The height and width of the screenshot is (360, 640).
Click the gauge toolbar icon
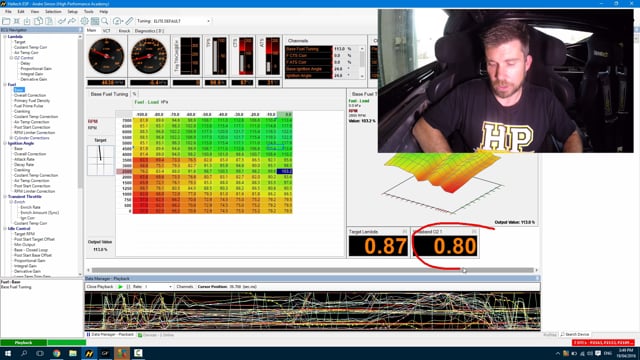[x=117, y=21]
